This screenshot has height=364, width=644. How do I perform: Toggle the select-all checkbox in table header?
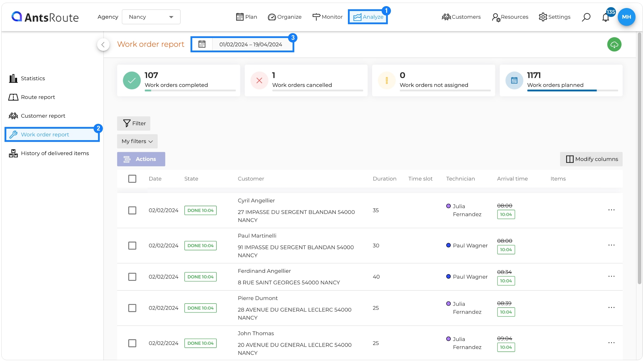(132, 179)
